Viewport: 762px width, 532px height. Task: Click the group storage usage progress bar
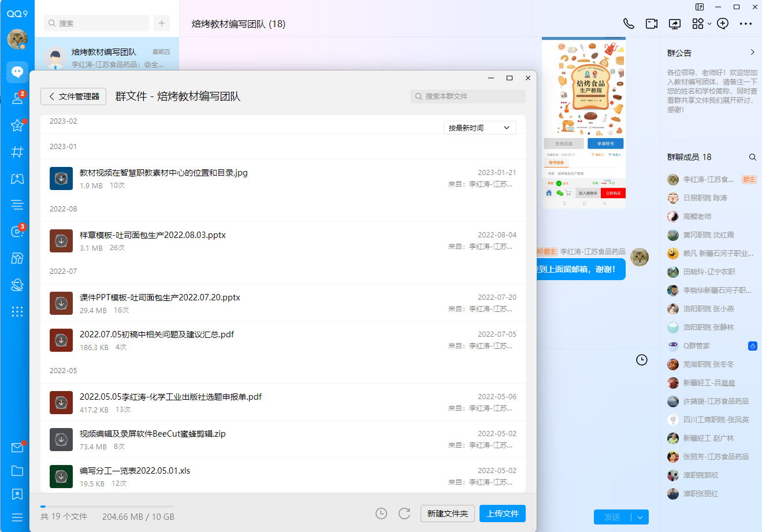(x=107, y=507)
